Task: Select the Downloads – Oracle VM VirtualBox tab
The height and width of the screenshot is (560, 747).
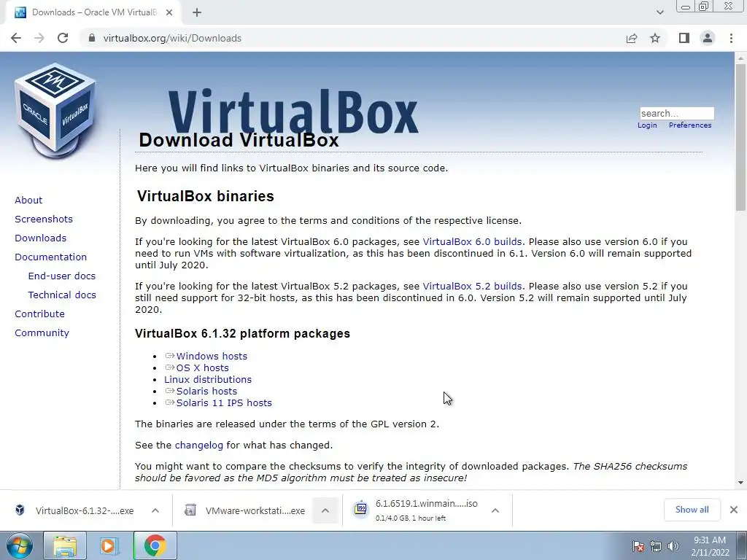Action: [x=93, y=12]
